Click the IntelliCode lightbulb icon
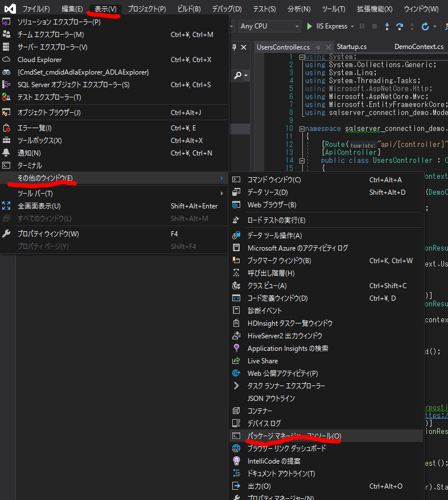 (236, 461)
